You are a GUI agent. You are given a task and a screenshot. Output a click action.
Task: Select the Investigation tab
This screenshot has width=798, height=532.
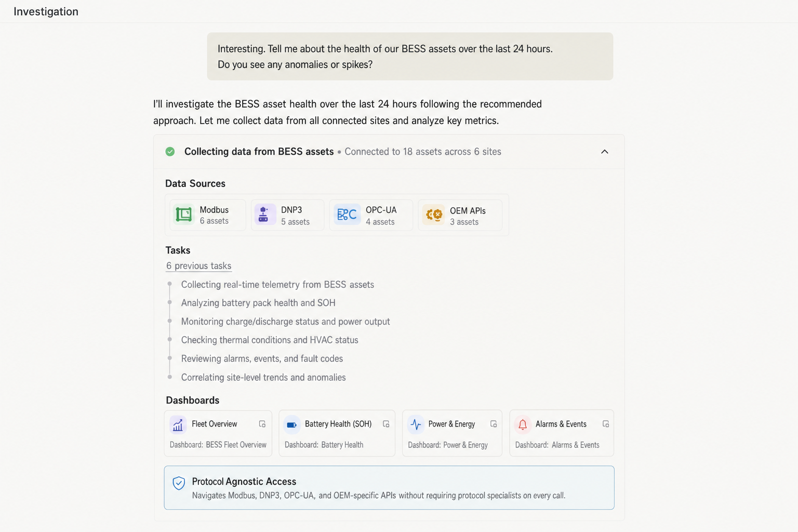[46, 11]
